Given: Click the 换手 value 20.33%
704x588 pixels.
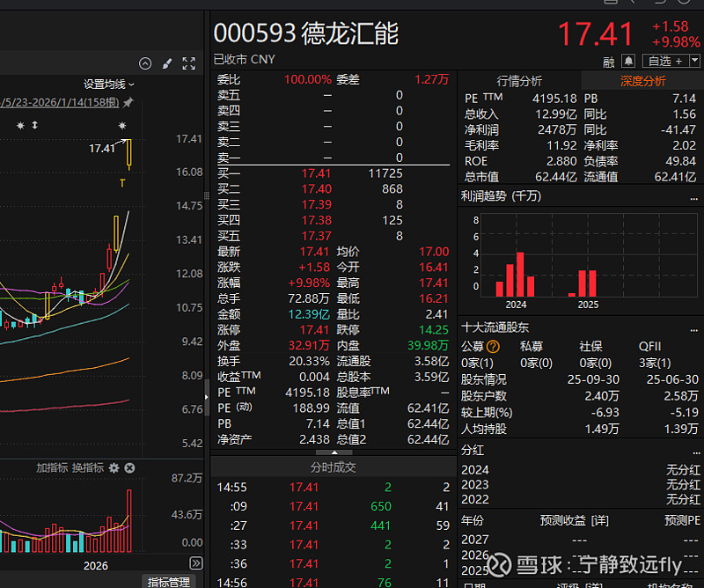Looking at the screenshot, I should point(310,361).
